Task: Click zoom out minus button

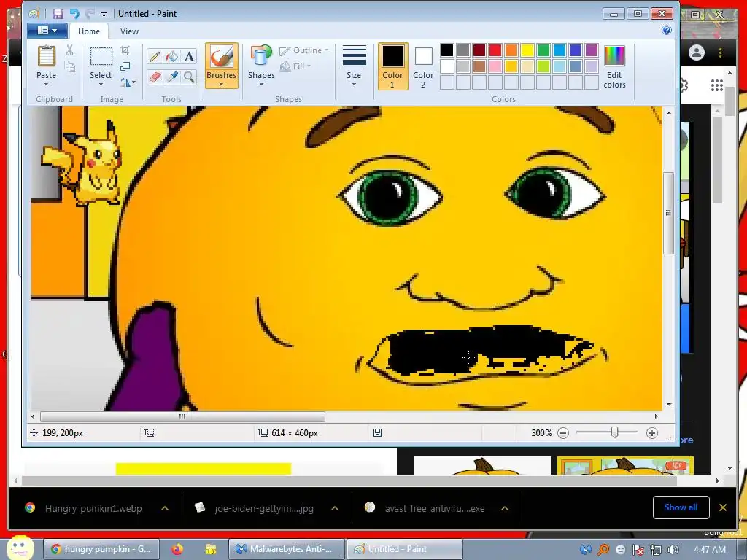Action: pos(563,433)
